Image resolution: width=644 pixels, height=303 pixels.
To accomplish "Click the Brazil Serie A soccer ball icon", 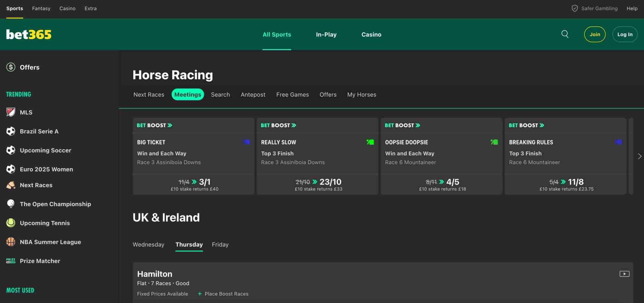I will (11, 131).
